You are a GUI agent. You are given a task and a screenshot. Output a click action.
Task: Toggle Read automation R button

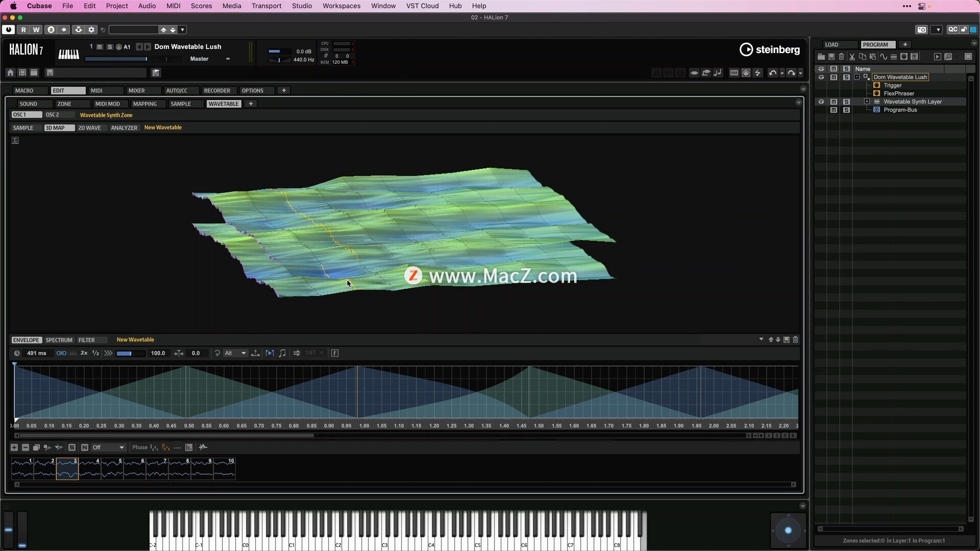click(x=23, y=30)
